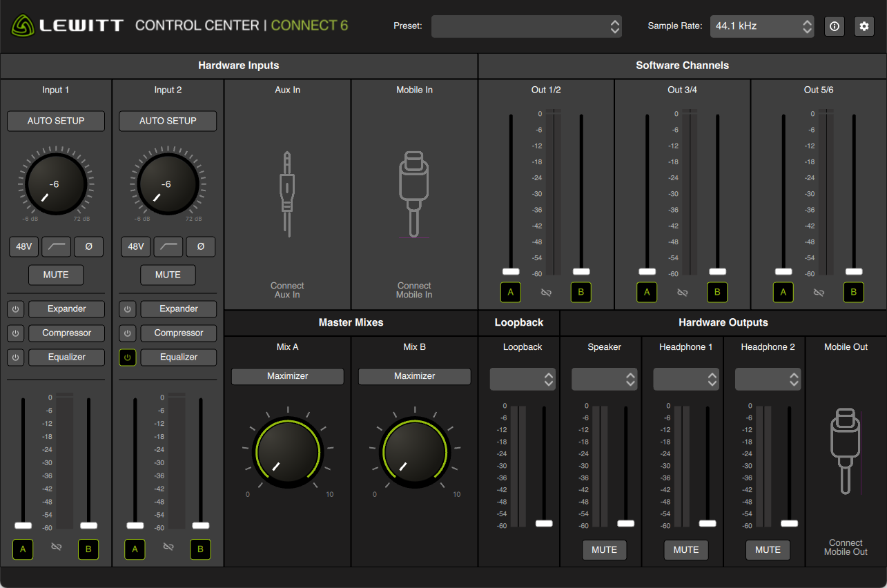Link Input 1 A/B faders
This screenshot has height=588, width=887.
tap(57, 547)
